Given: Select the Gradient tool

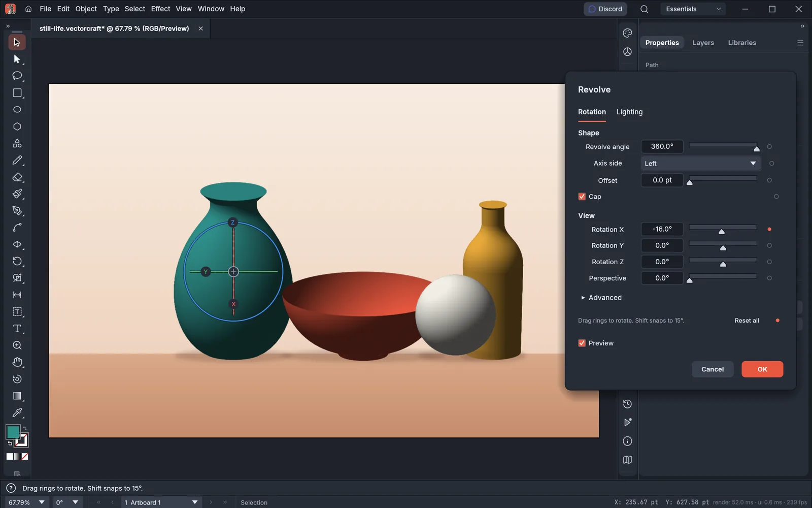Looking at the screenshot, I should pyautogui.click(x=17, y=396).
